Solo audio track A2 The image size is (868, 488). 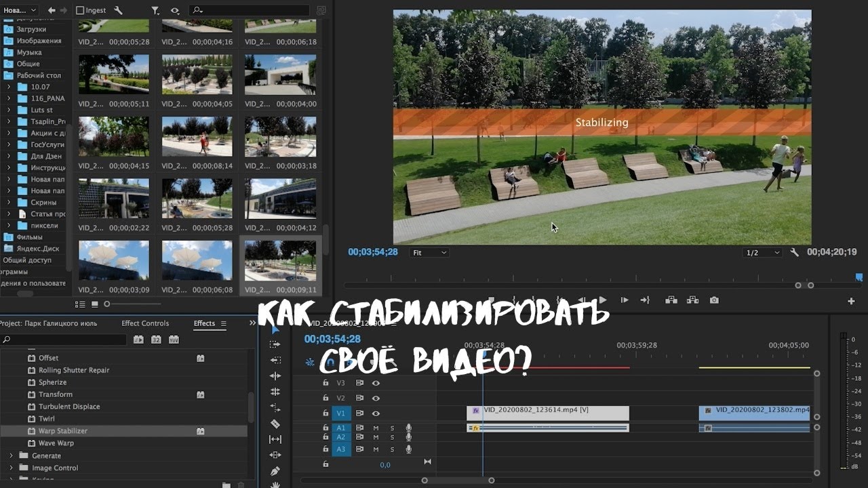coord(391,437)
